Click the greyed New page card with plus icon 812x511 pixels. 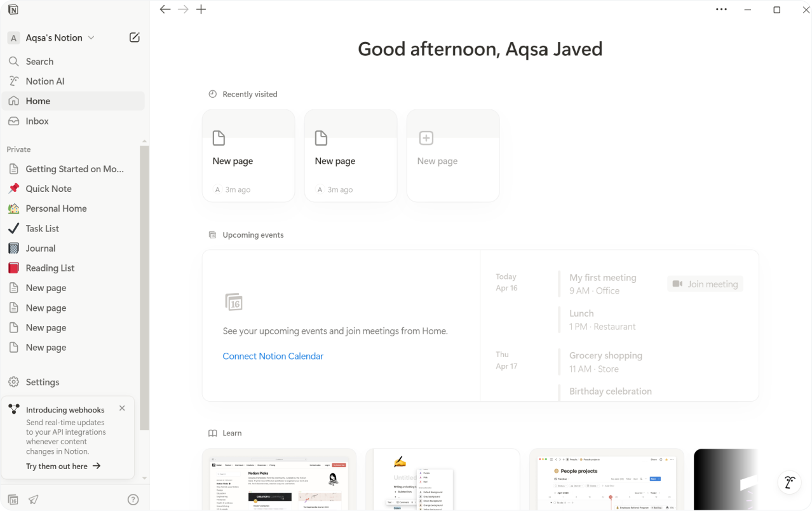tap(453, 156)
